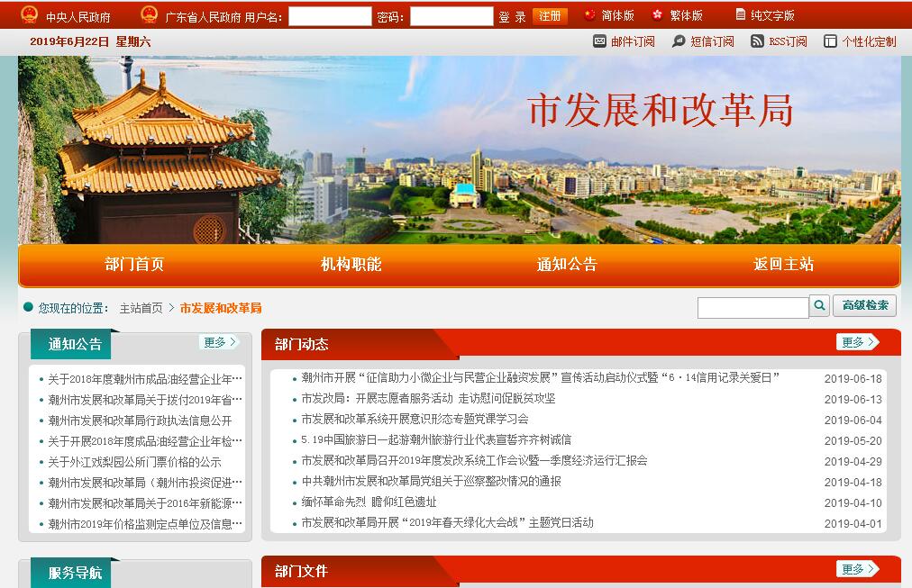Click the email subscription envelope icon

pyautogui.click(x=599, y=41)
